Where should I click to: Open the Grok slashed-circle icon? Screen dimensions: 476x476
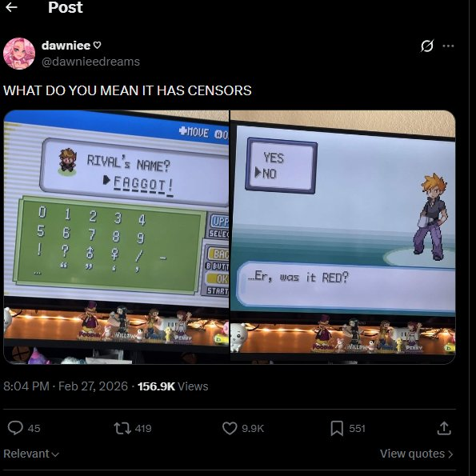coord(427,46)
